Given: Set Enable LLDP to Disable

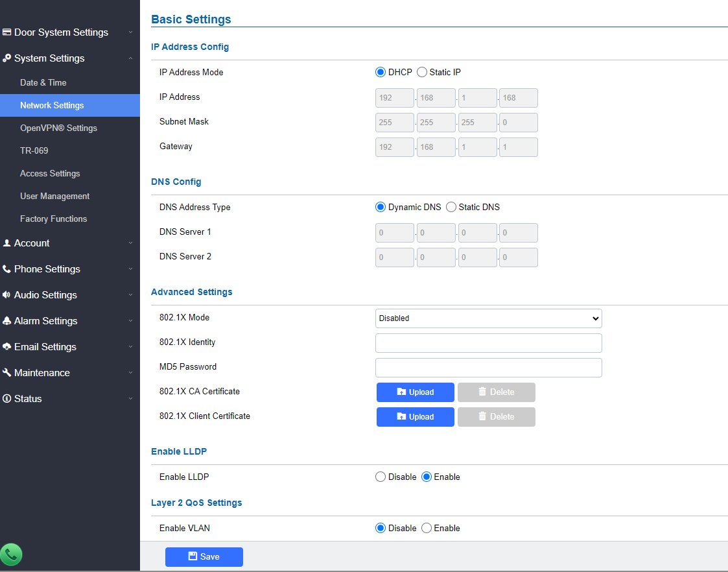Looking at the screenshot, I should click(381, 477).
